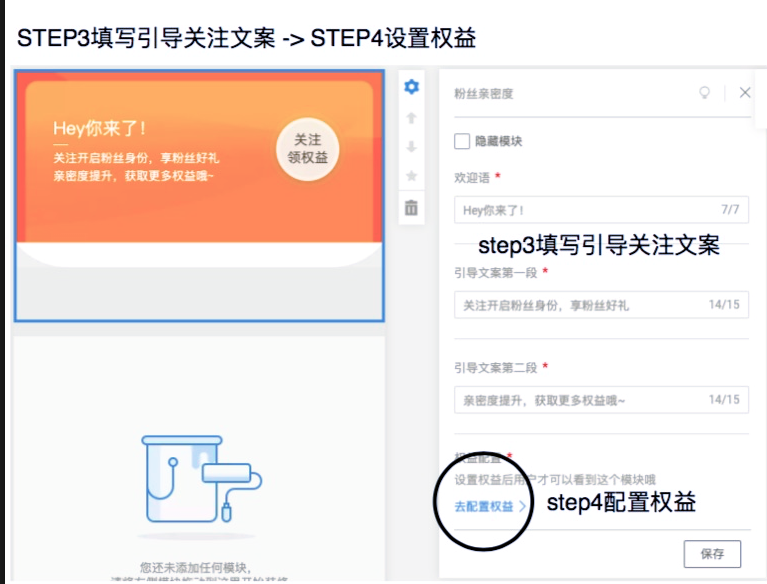
Task: Toggle the 隐藏模块 checkbox
Action: [462, 141]
